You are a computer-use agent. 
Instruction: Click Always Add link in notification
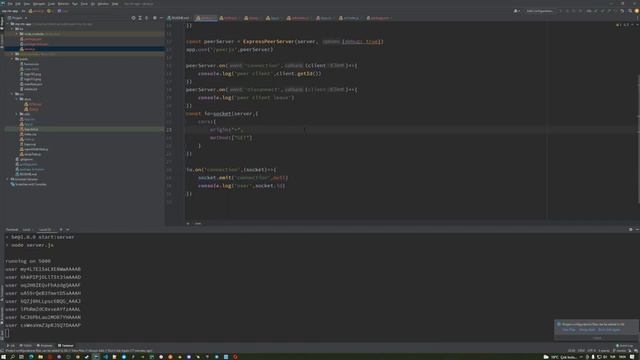click(x=587, y=330)
